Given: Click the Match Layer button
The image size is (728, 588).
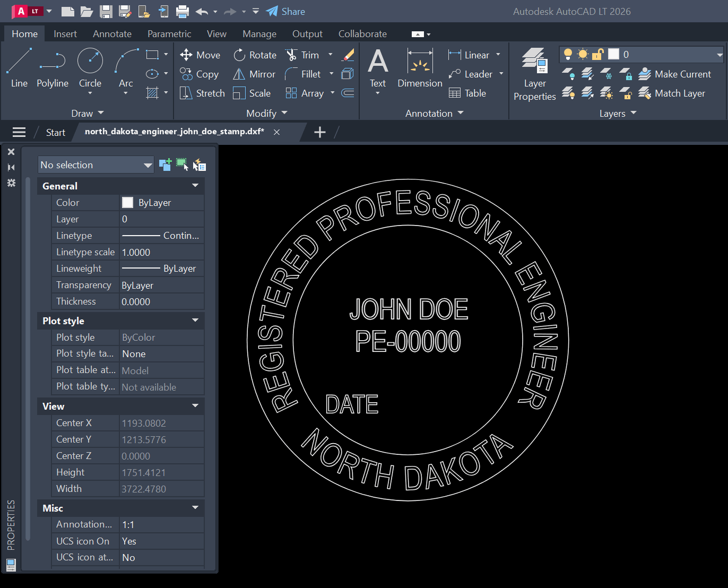Looking at the screenshot, I should [672, 93].
